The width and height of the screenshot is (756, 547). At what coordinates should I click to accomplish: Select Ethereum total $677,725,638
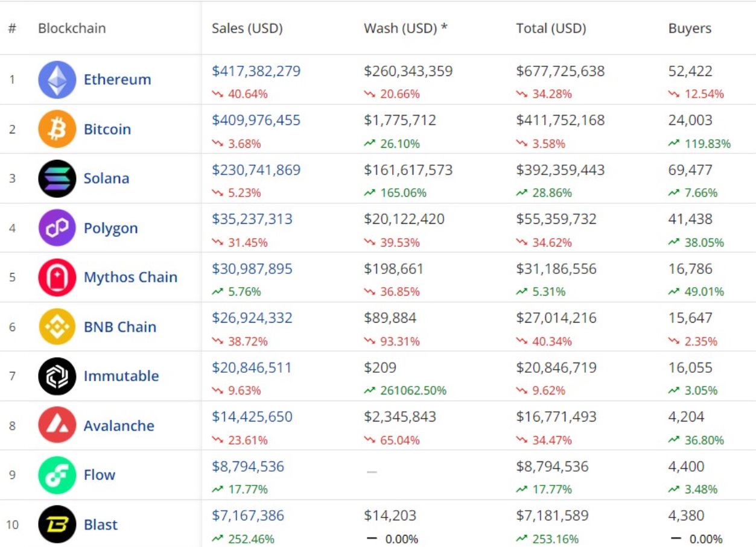coord(561,71)
